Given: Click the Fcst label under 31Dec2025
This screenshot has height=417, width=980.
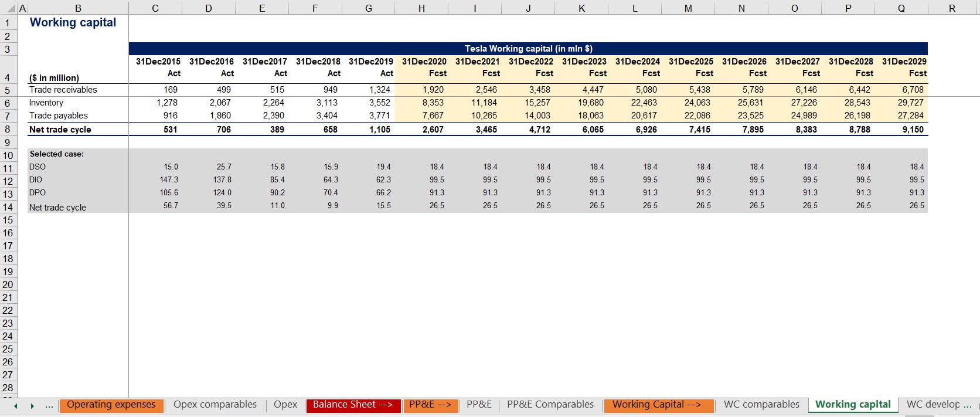Looking at the screenshot, I should tap(705, 73).
